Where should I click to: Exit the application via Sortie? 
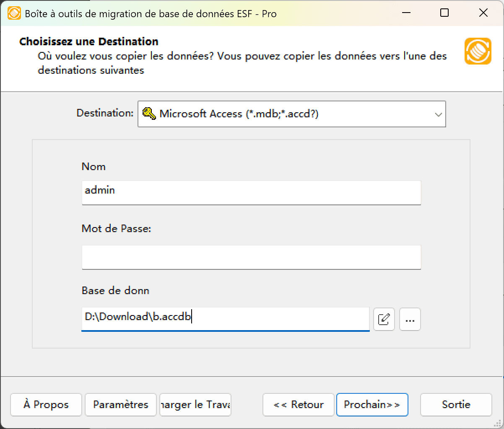coord(456,405)
